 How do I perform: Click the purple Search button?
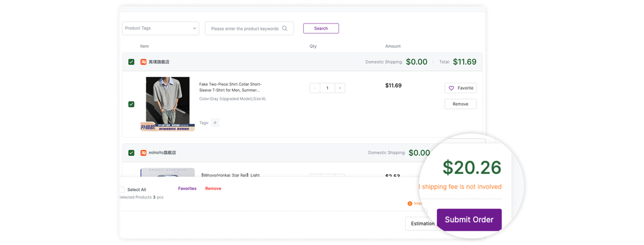click(321, 28)
